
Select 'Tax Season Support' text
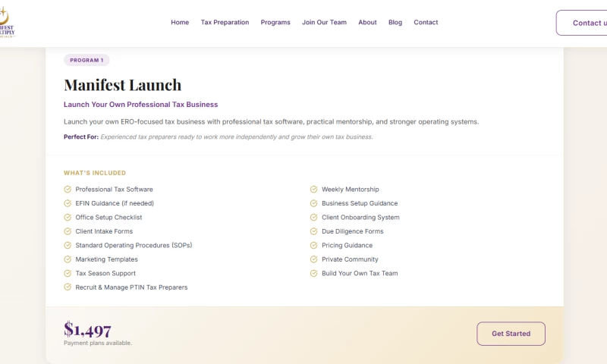105,273
